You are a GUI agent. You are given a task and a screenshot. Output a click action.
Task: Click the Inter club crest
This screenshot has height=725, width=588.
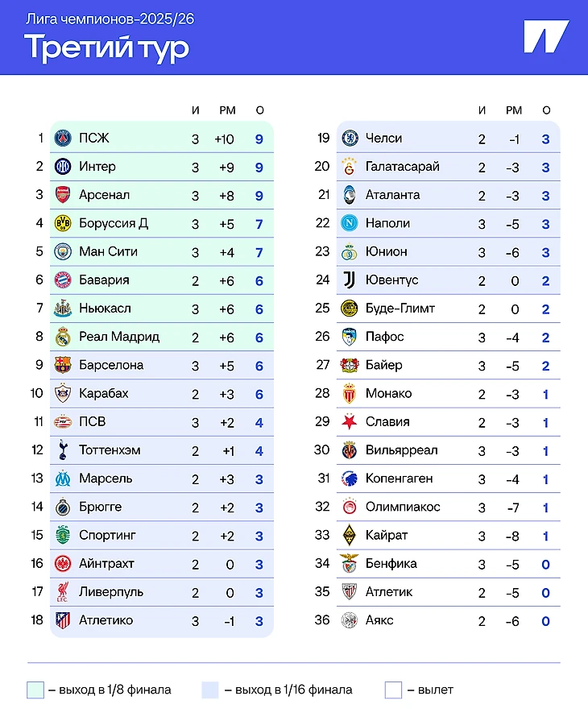63,167
